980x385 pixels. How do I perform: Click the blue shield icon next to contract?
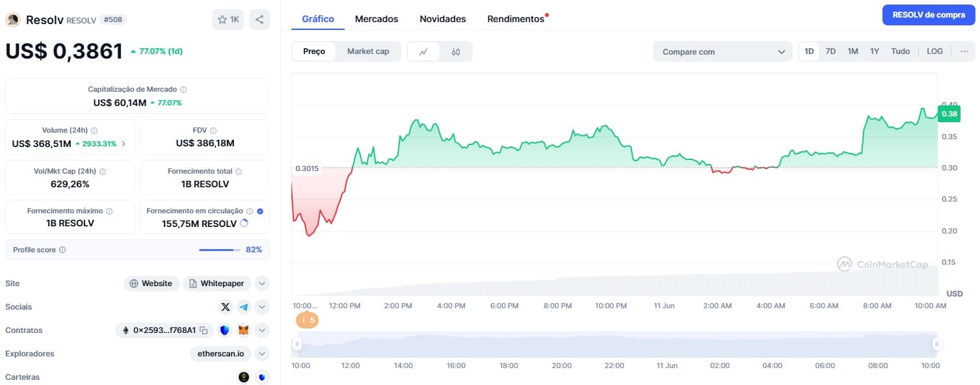225,330
